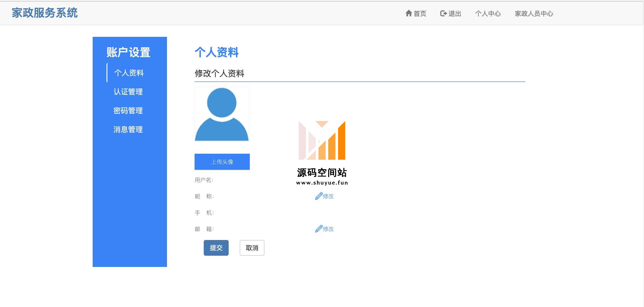Go to 个人中心 in top navigation
The width and height of the screenshot is (644, 307).
[488, 14]
